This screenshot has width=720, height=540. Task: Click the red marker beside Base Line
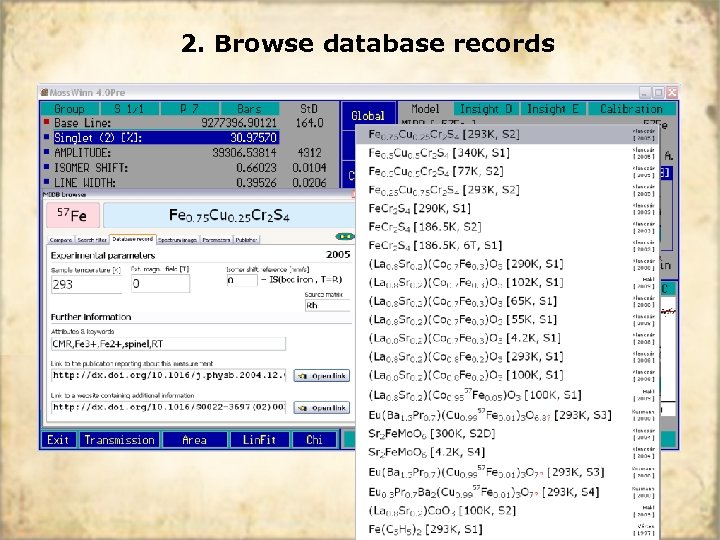coord(46,122)
